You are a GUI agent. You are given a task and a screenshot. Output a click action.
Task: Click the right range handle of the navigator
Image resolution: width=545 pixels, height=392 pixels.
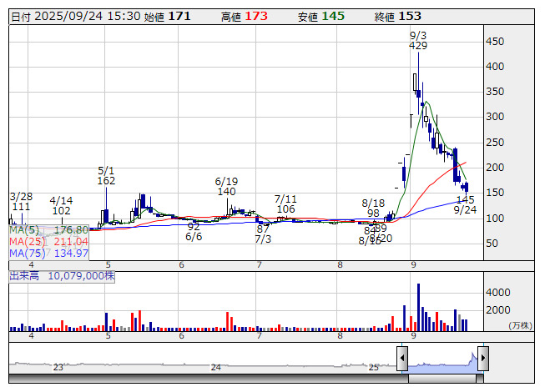point(482,359)
